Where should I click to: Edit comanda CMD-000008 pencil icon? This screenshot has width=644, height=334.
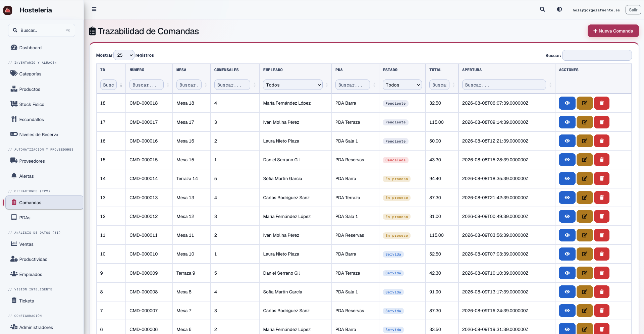tap(585, 292)
